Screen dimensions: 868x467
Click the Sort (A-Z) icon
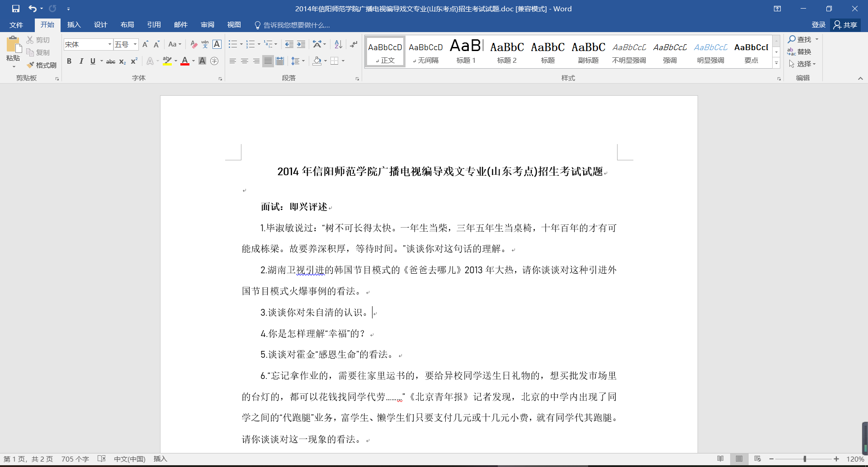point(338,44)
